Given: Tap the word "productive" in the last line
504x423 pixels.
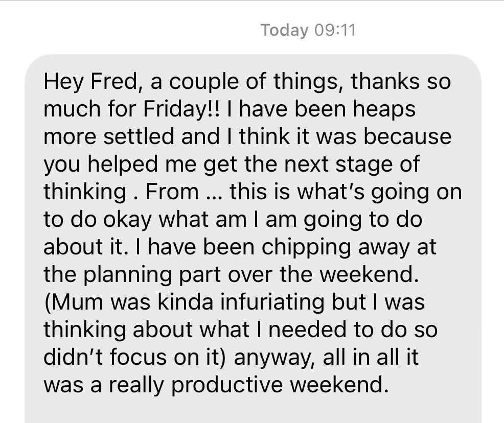Looking at the screenshot, I should click(x=227, y=385).
